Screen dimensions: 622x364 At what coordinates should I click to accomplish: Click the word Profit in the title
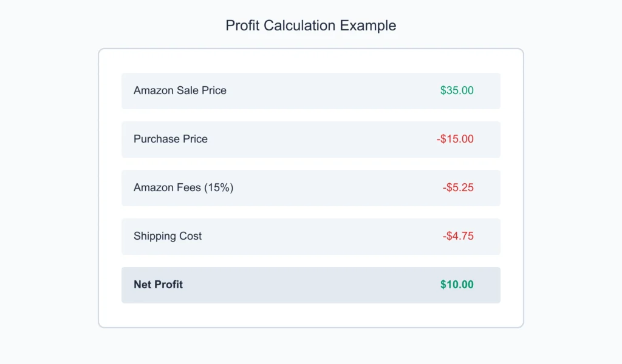coord(242,25)
